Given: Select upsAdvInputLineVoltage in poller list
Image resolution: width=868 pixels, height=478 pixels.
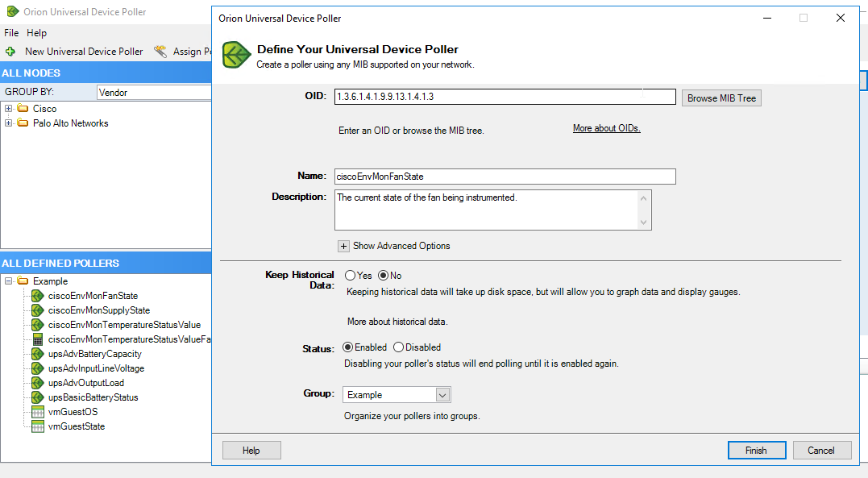Looking at the screenshot, I should tap(96, 368).
